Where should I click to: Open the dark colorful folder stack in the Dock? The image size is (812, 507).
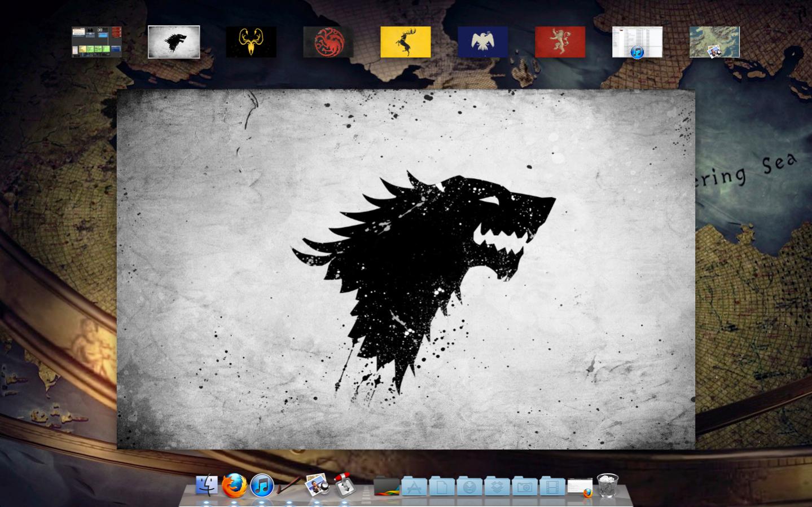(x=387, y=486)
